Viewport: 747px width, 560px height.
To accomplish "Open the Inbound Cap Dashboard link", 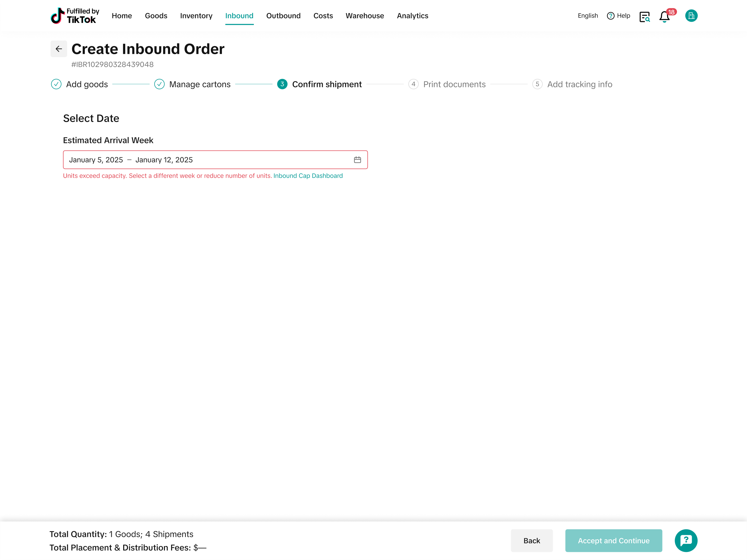I will [x=308, y=175].
